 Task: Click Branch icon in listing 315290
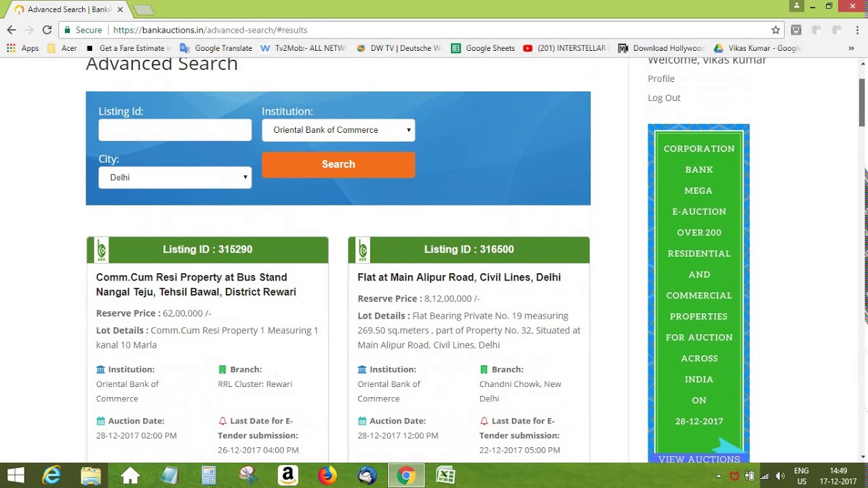click(x=222, y=369)
